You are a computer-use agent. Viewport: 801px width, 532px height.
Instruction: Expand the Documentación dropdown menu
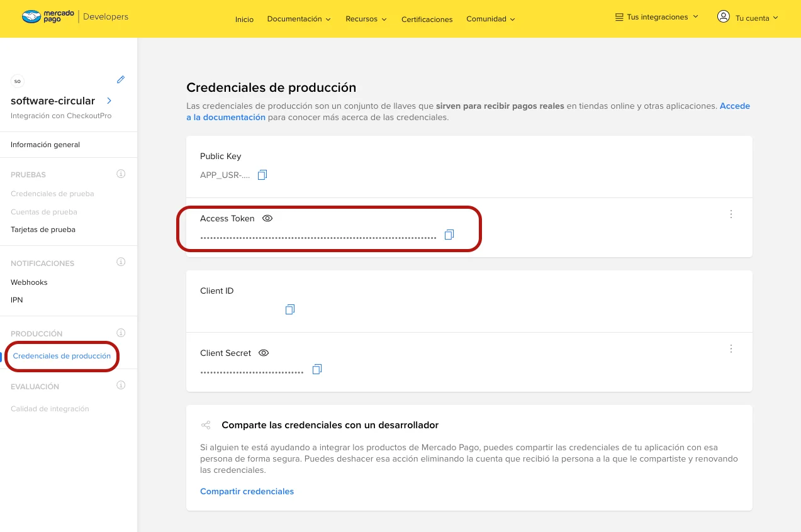click(x=299, y=19)
